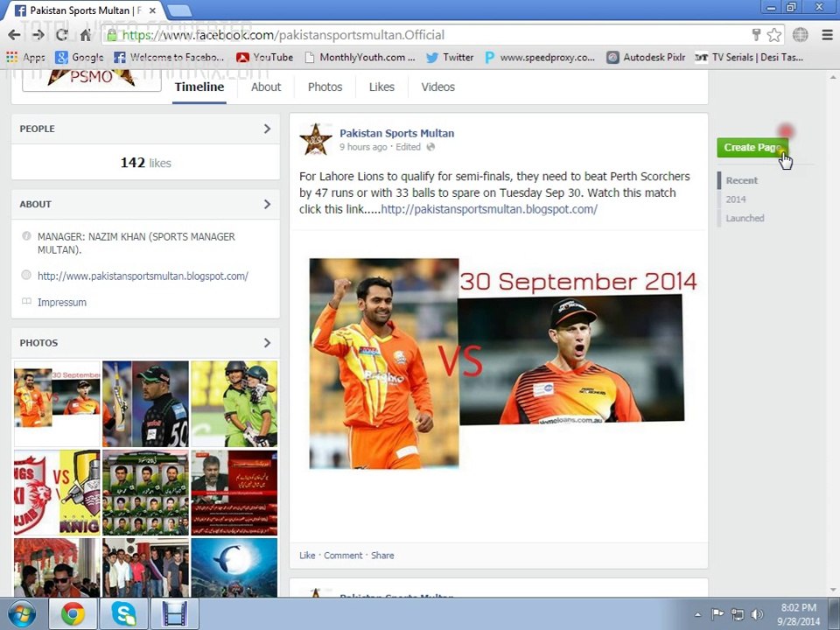Switch to the Timeline tab
The image size is (840, 630).
(x=199, y=87)
